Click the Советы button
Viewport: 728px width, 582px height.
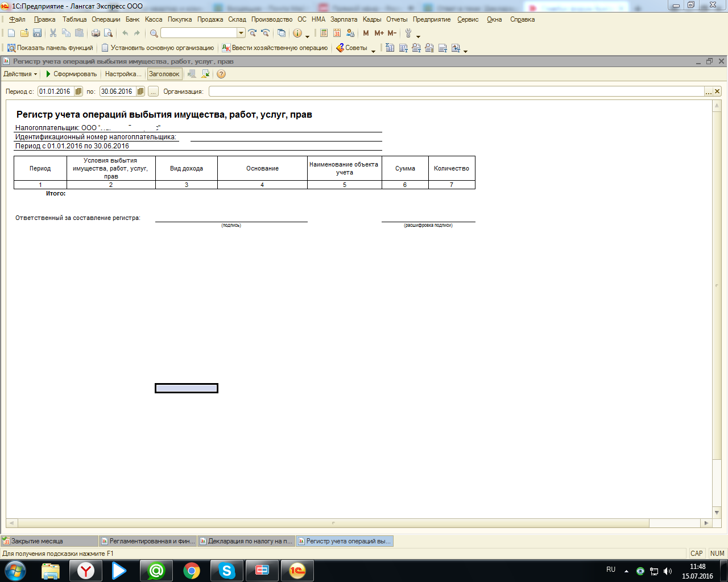352,48
